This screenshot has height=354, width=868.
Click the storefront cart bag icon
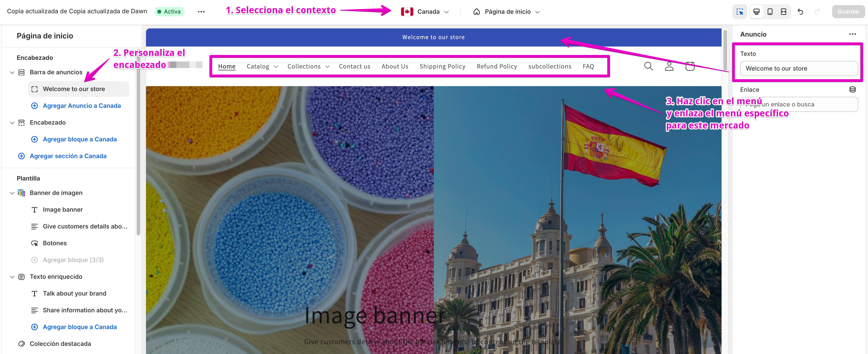pyautogui.click(x=690, y=66)
